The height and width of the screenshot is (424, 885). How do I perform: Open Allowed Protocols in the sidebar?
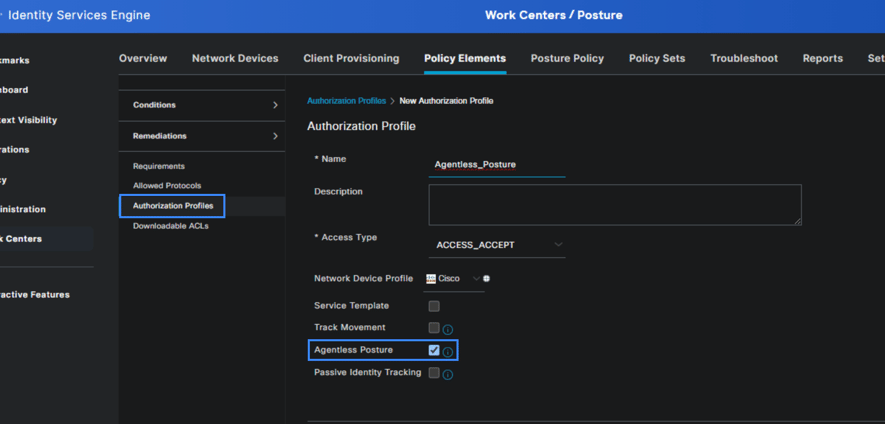[x=167, y=185]
